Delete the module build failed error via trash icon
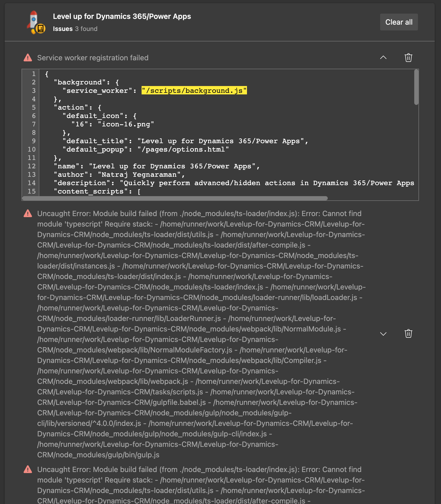The image size is (441, 504). (408, 334)
